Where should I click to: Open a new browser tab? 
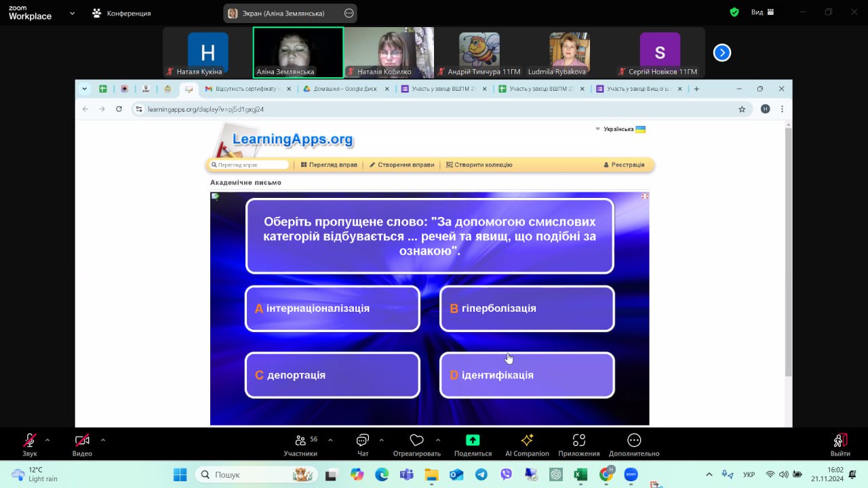(x=696, y=89)
